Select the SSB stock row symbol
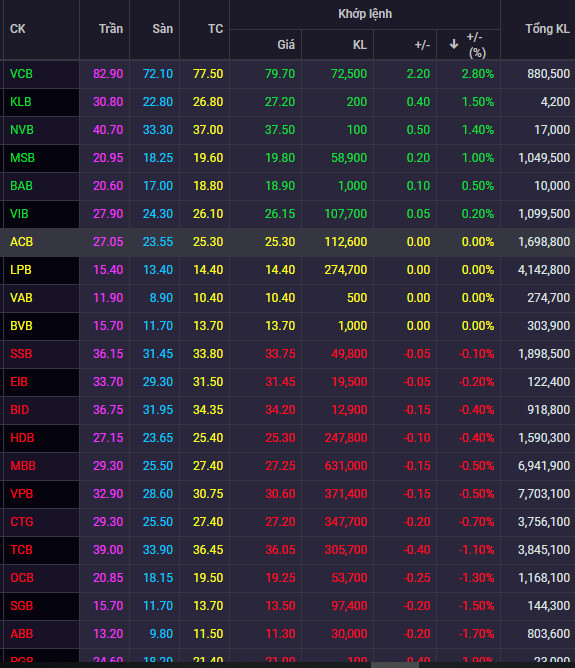Image resolution: width=575 pixels, height=668 pixels. click(21, 354)
